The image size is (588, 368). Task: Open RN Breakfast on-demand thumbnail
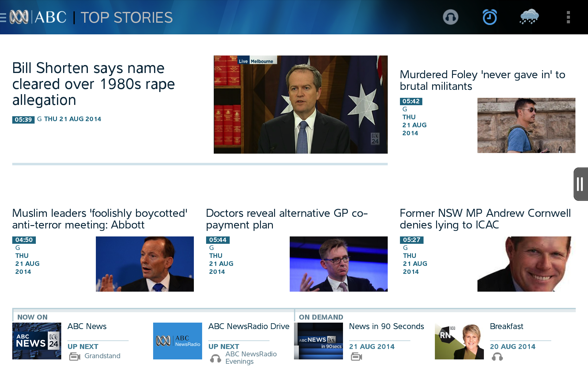tap(459, 341)
